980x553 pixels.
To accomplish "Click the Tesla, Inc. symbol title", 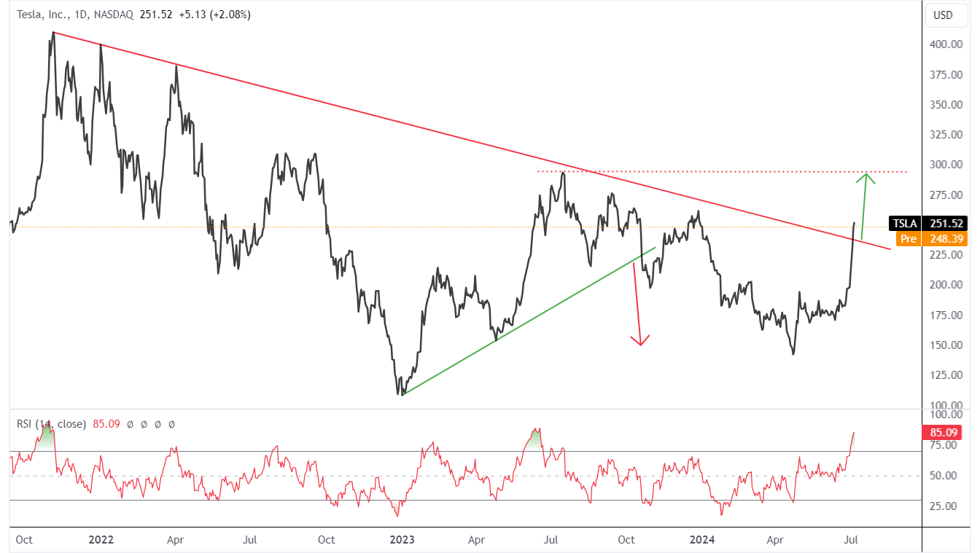I will coord(44,15).
